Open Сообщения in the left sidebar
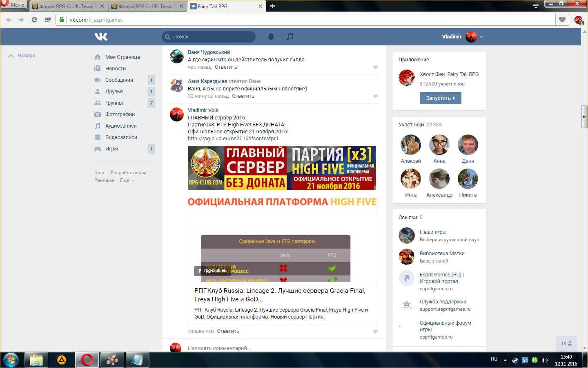588x368 pixels. pyautogui.click(x=119, y=80)
